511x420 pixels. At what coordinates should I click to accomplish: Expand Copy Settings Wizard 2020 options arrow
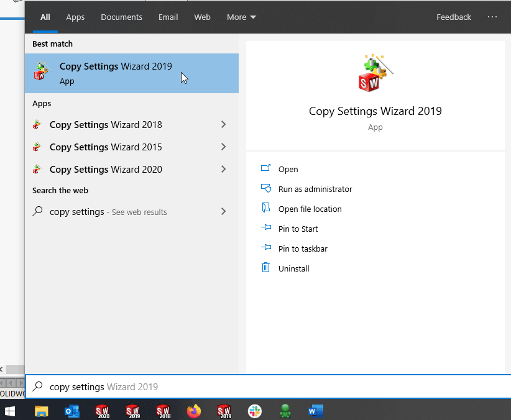(224, 170)
